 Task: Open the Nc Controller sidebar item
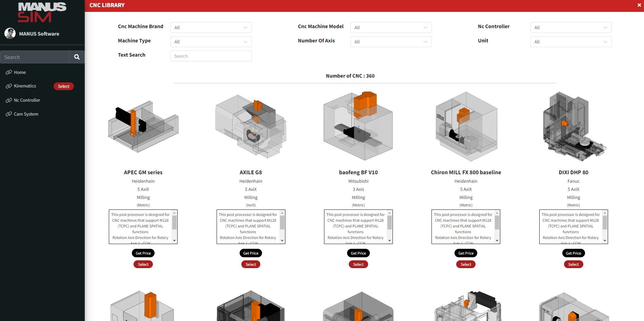(x=27, y=100)
